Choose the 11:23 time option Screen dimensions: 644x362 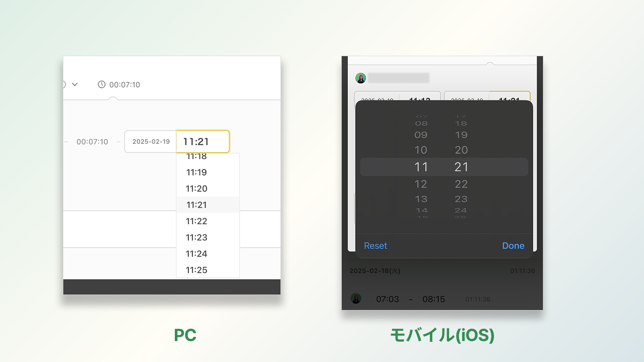pyautogui.click(x=197, y=238)
